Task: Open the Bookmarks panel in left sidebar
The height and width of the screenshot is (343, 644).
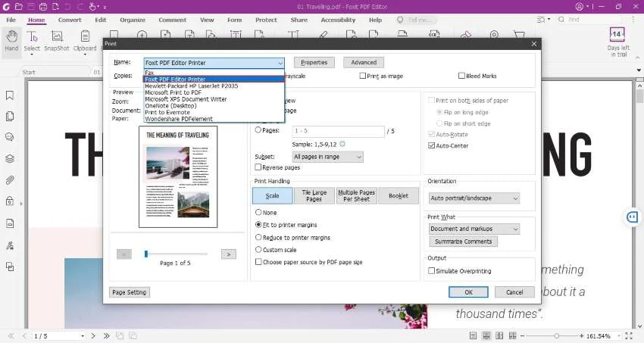Action: 10,95
